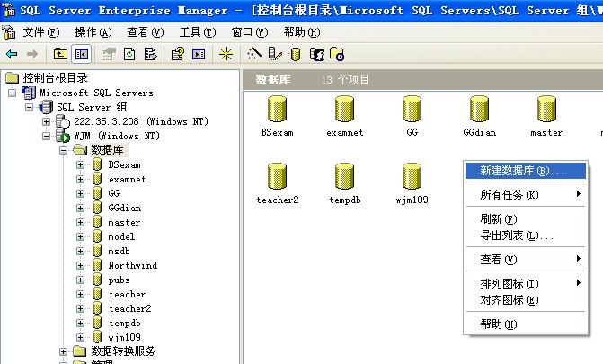Choose 新建数据库(B)... from context menu
Viewport: 603px width, 364px height.
tap(526, 171)
